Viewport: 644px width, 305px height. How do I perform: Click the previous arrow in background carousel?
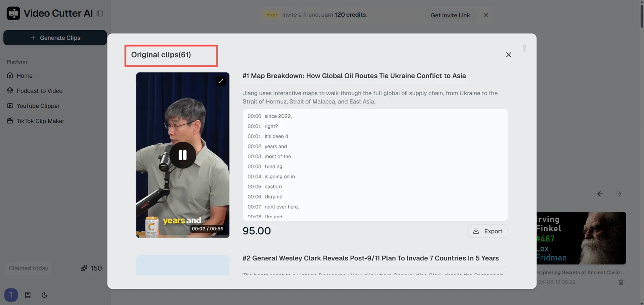pyautogui.click(x=600, y=194)
